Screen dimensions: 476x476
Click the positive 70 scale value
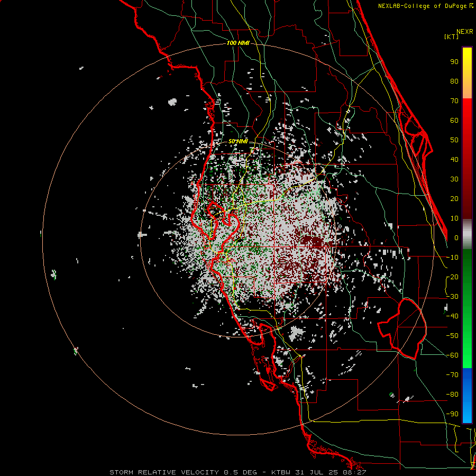pos(454,101)
